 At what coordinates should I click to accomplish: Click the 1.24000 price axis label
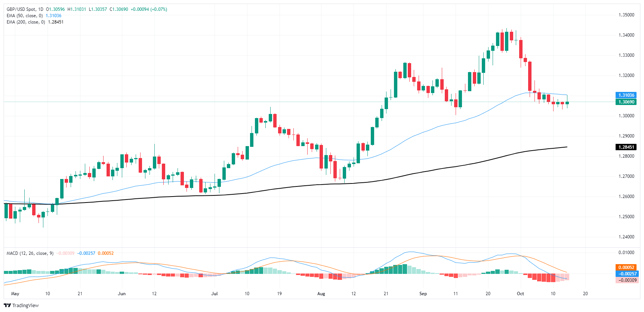626,237
